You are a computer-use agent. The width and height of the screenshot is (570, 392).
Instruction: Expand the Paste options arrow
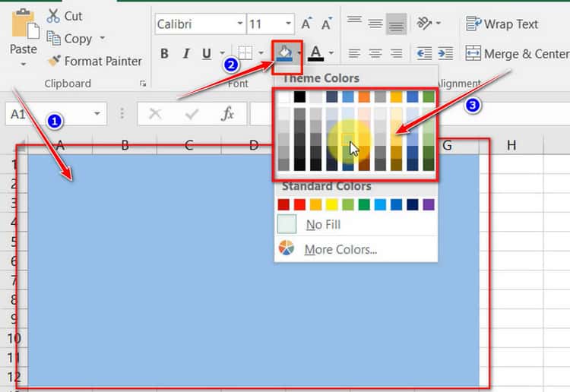coord(24,65)
